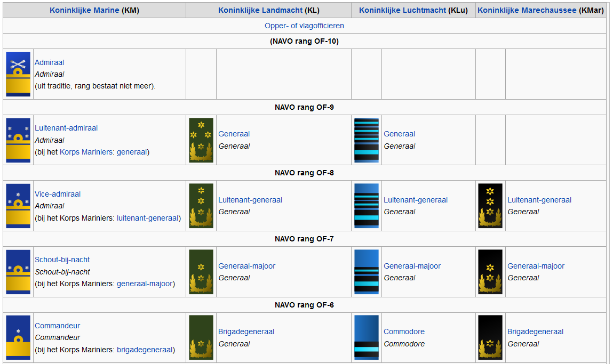Screen dimensions: 613x364
Task: Open Landmacht Generaal link in OF-9 row
Action: [234, 134]
